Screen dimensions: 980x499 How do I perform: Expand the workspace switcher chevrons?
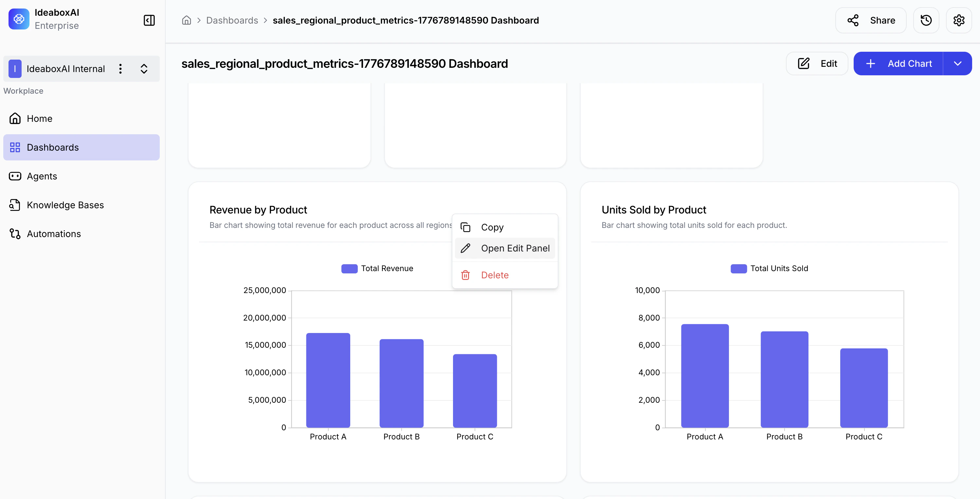point(144,68)
